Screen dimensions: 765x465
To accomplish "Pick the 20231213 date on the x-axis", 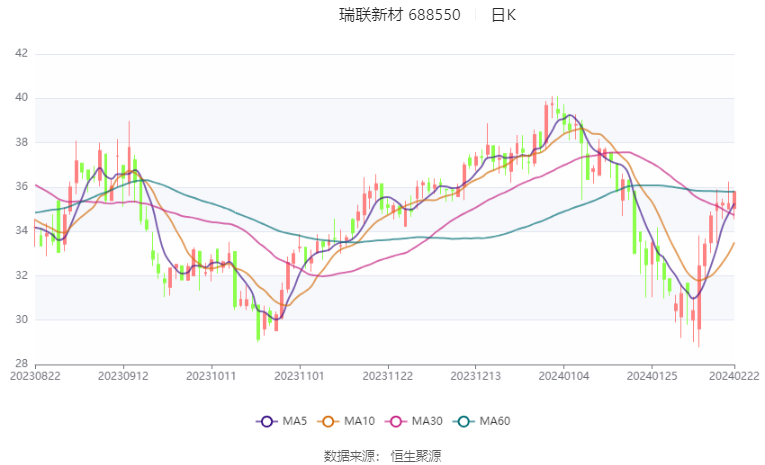I will (476, 376).
